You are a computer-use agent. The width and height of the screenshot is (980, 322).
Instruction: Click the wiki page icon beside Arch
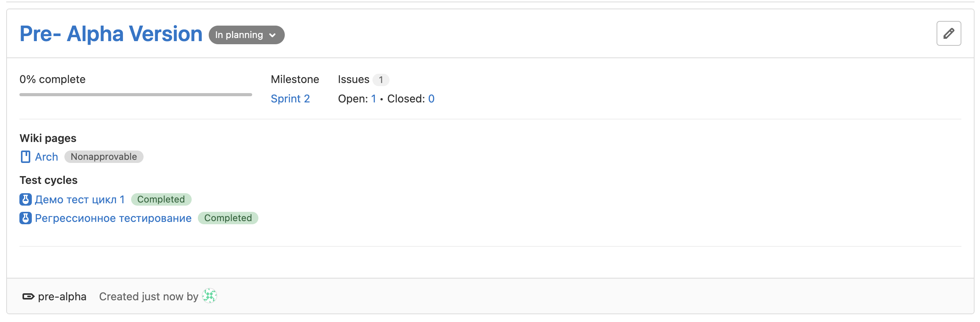tap(25, 157)
